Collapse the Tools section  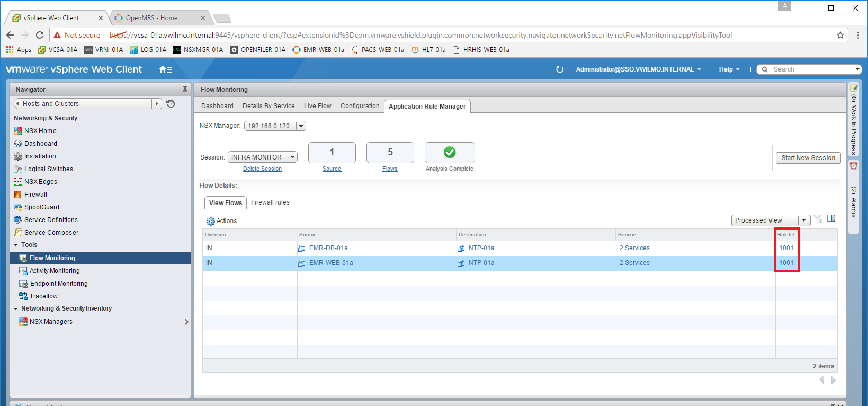pyautogui.click(x=16, y=245)
